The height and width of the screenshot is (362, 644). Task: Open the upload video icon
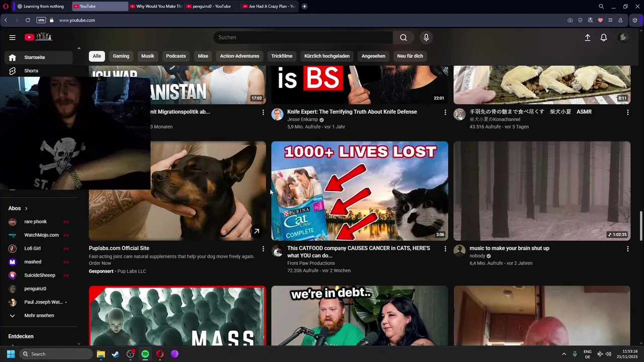coord(587,37)
